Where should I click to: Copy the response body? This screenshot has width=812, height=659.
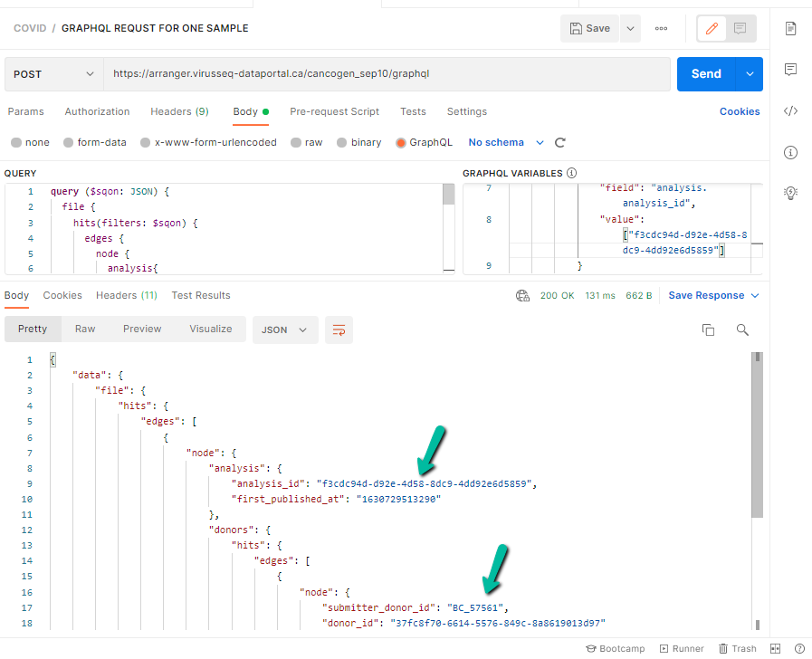click(x=709, y=330)
